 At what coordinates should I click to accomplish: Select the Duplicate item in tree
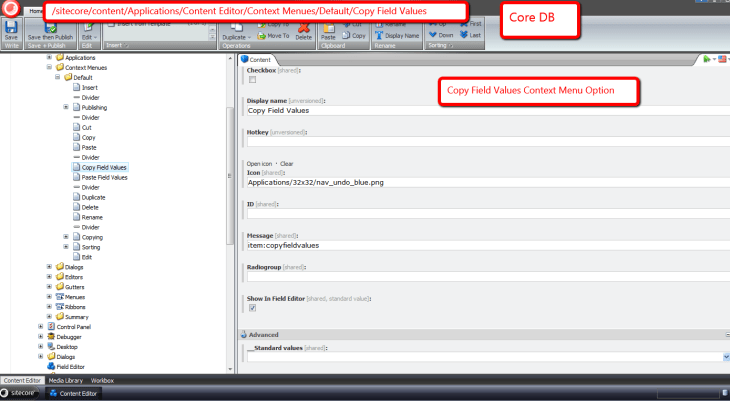pos(94,197)
